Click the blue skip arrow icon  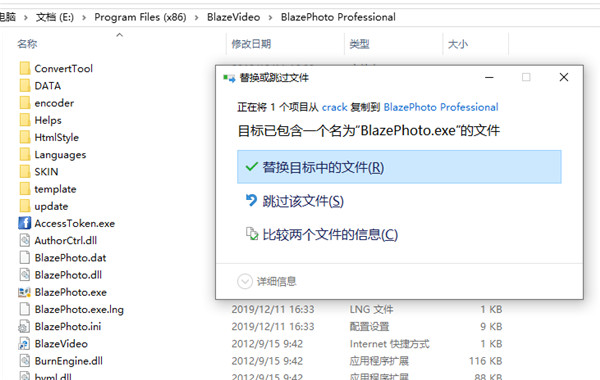[251, 200]
